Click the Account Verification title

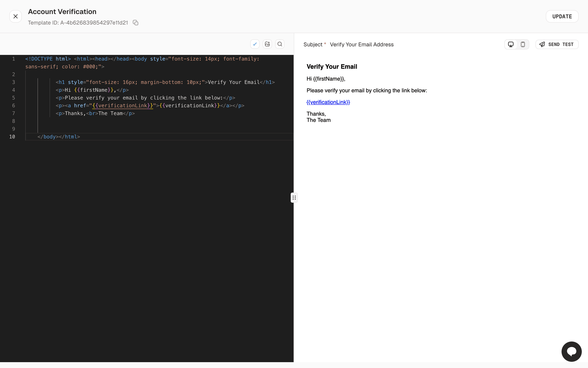pyautogui.click(x=62, y=12)
